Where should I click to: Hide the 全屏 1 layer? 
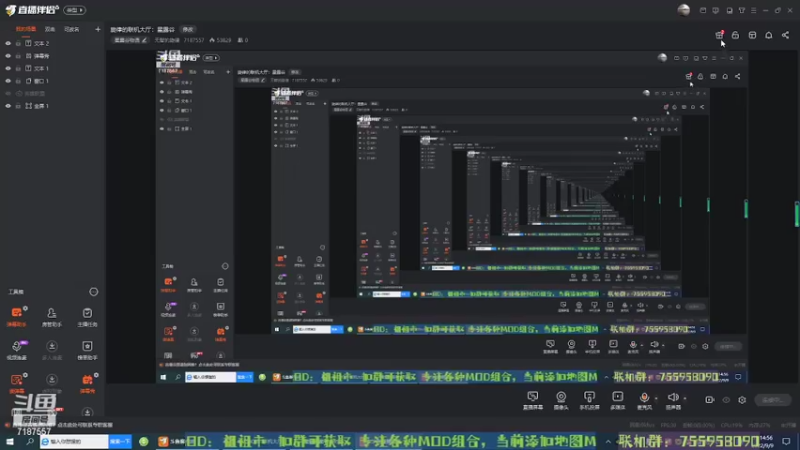point(8,106)
